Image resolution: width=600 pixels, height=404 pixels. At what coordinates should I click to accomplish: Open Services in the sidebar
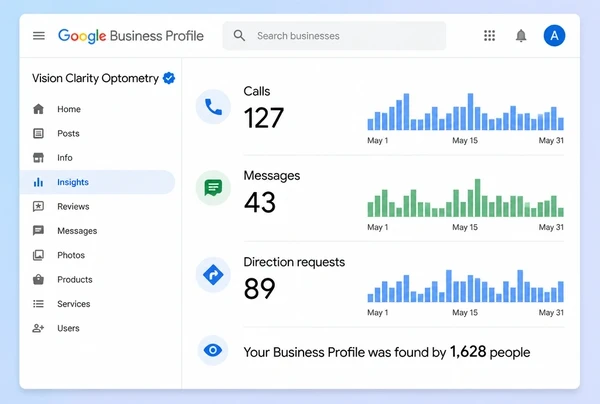pos(98,304)
